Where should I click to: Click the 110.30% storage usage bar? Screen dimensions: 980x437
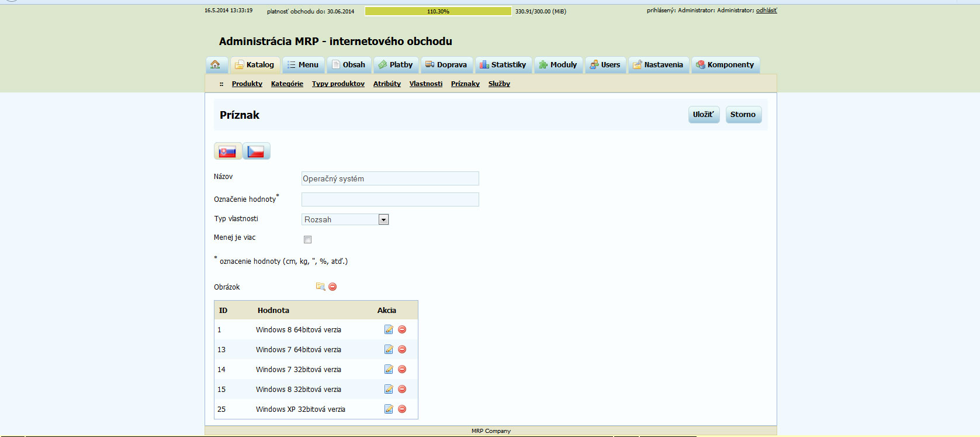tap(438, 11)
